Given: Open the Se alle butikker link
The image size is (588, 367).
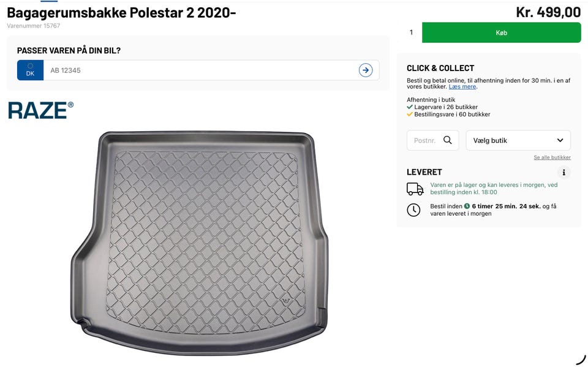Looking at the screenshot, I should pos(552,157).
